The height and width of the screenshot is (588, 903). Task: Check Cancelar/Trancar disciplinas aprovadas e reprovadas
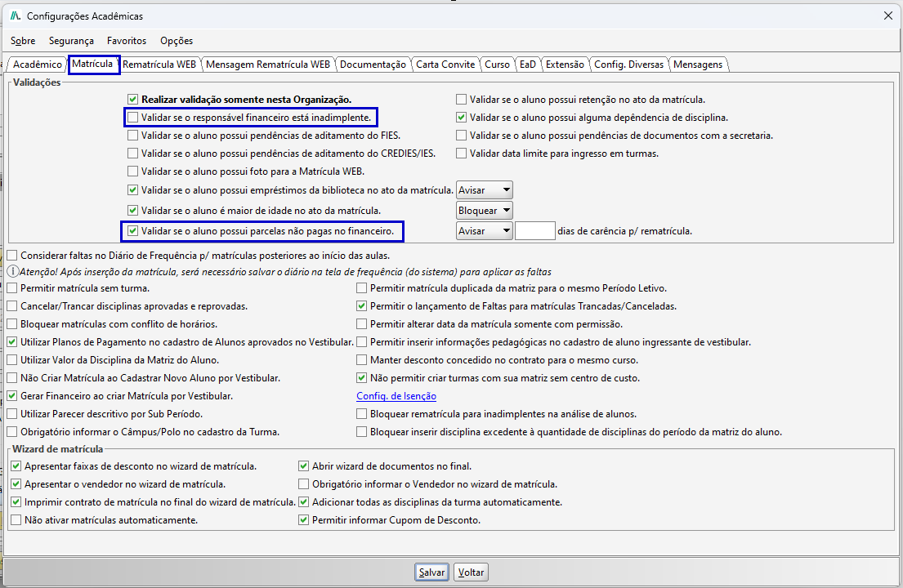[12, 306]
